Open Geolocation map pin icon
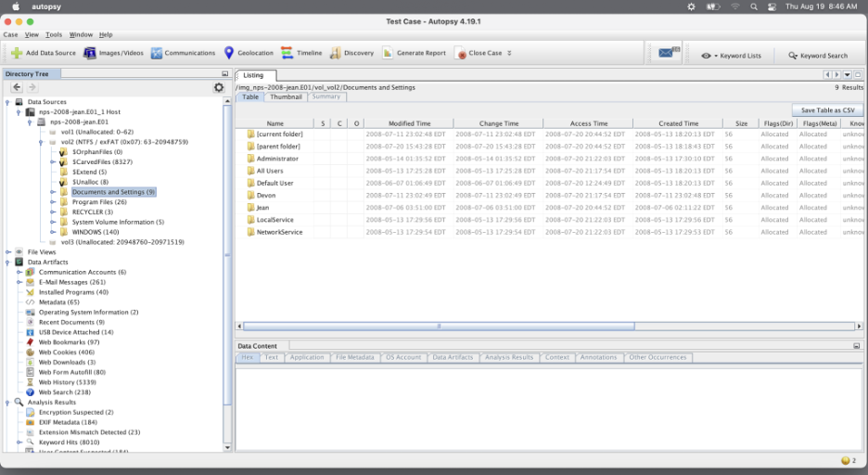868x475 pixels. tap(229, 53)
